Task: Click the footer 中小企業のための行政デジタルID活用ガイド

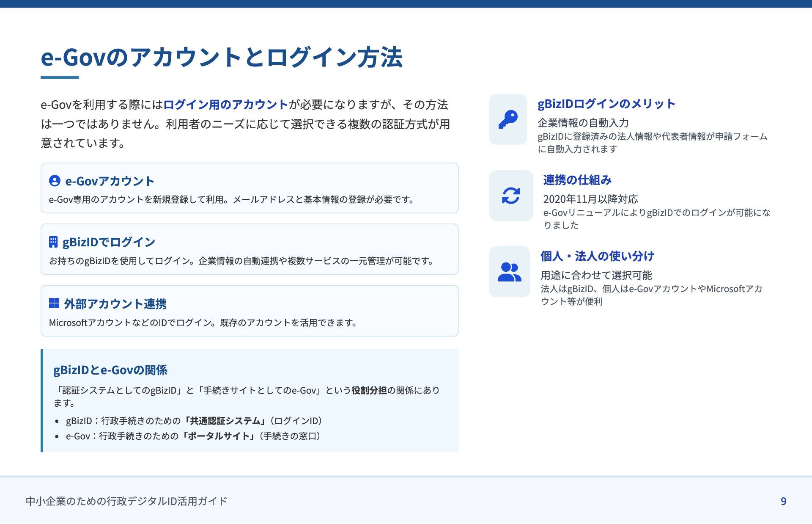Action: pos(126,501)
